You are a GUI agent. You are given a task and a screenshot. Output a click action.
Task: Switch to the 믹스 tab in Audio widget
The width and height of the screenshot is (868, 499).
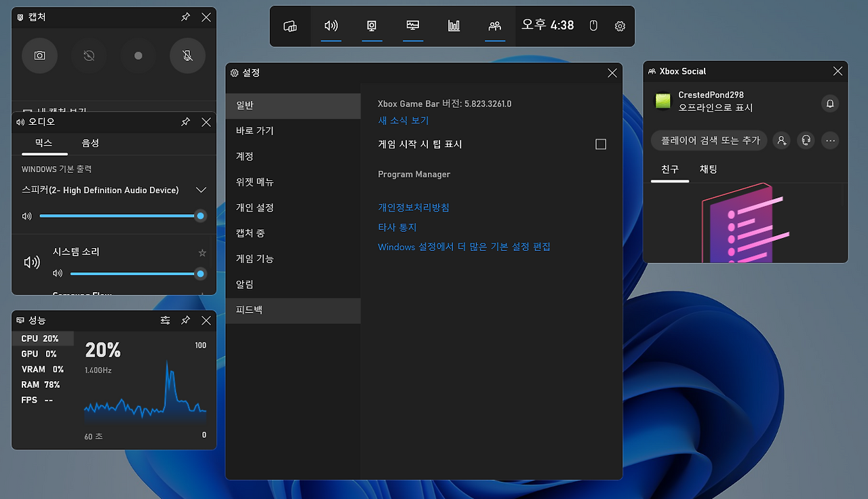click(44, 143)
